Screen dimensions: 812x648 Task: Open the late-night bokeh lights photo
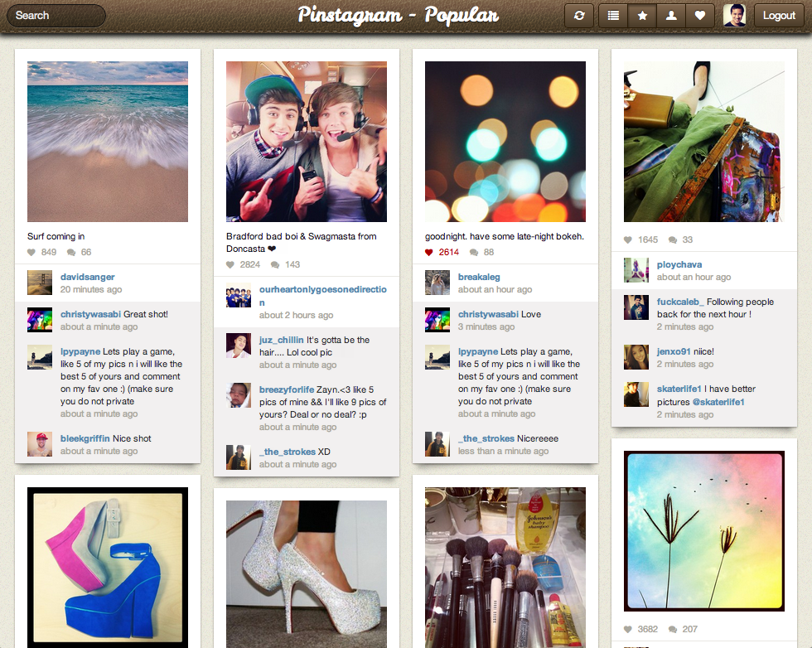coord(505,142)
